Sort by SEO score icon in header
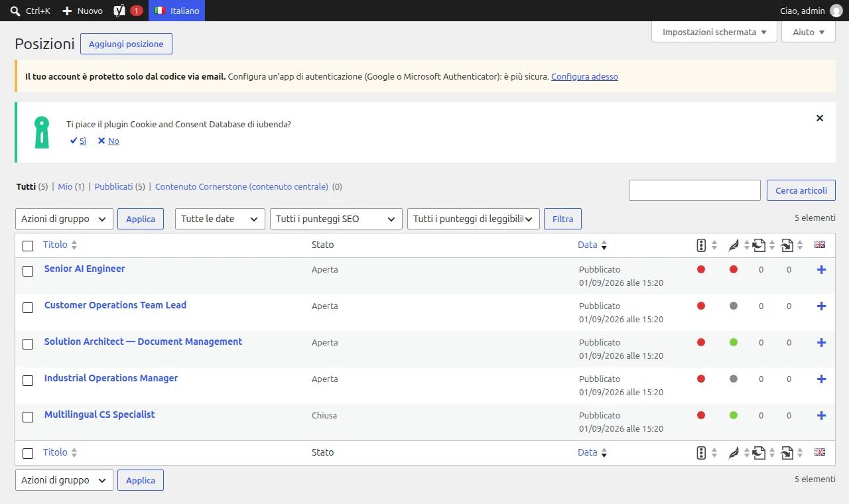Screen dimensions: 849x504 [701, 245]
